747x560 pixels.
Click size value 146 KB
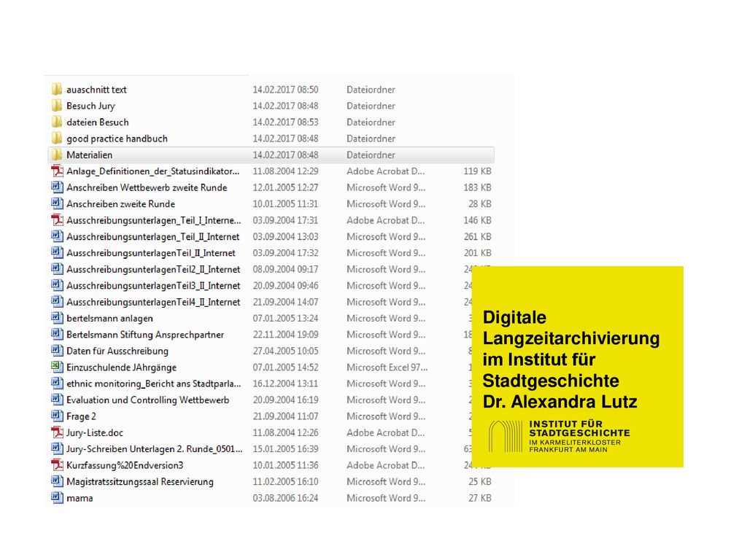[477, 220]
